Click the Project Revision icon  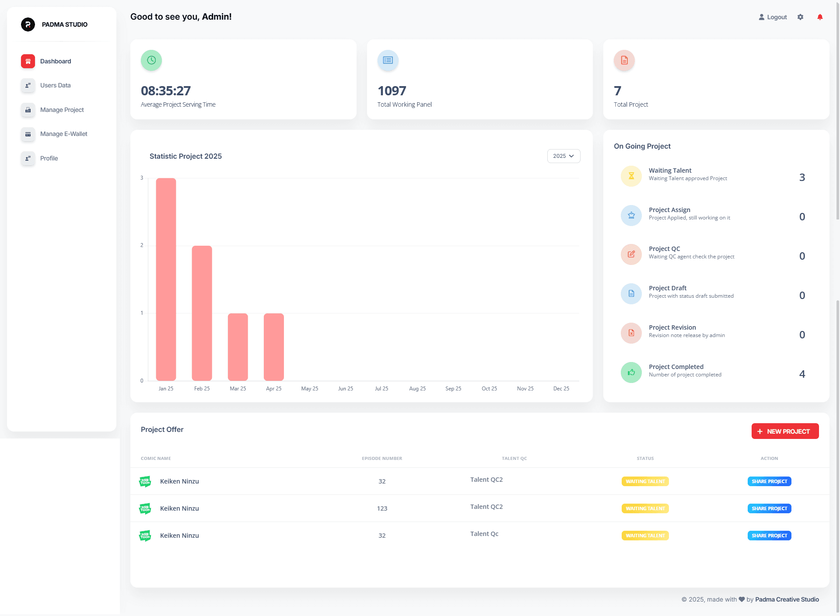click(x=631, y=333)
